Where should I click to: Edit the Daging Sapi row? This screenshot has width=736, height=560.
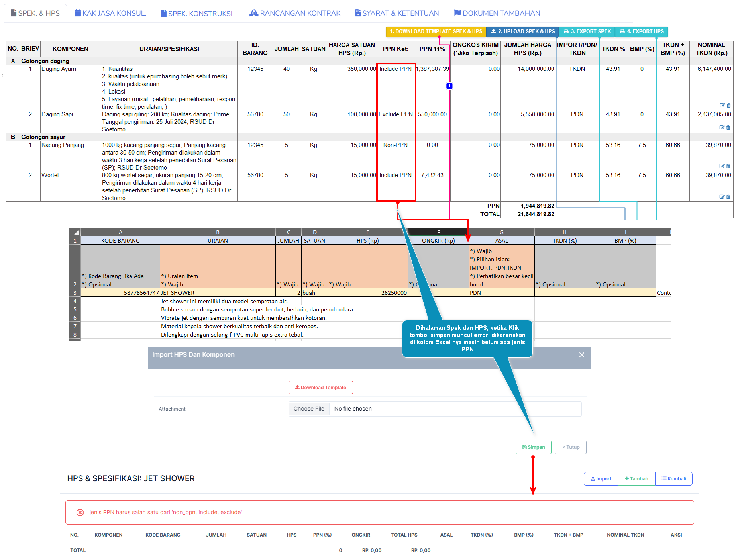[722, 128]
